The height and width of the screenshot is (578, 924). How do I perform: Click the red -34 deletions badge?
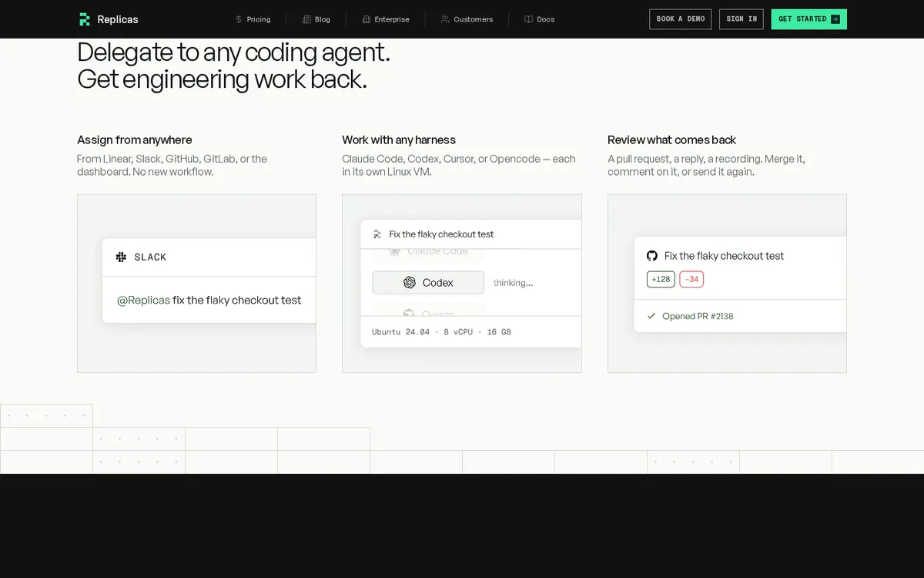click(691, 279)
